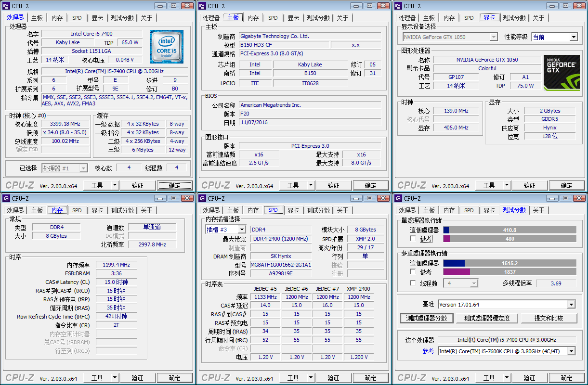588x385 pixels.
Task: Click the CPU-Z title icon in the 处理器 window
Action: pyautogui.click(x=7, y=6)
